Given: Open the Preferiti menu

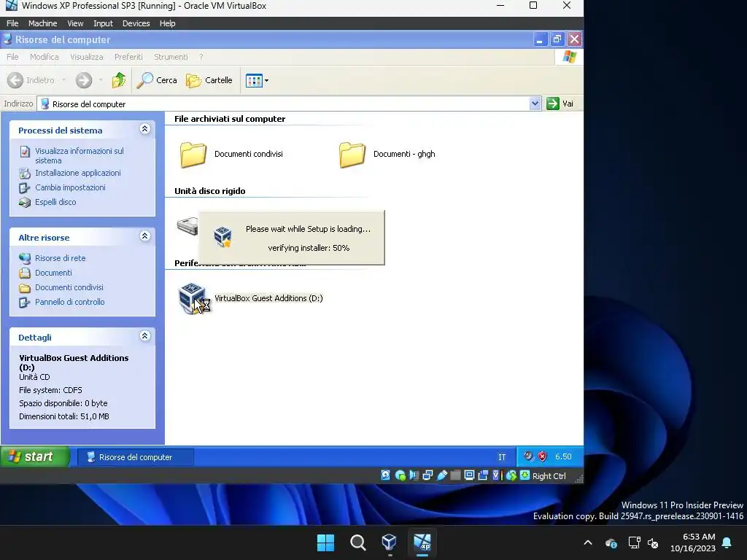Looking at the screenshot, I should 128,57.
